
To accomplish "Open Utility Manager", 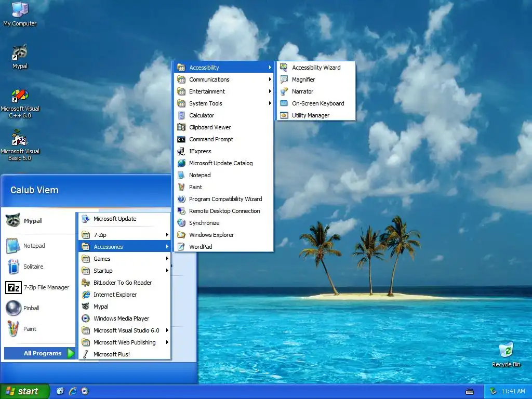I will tap(316, 115).
